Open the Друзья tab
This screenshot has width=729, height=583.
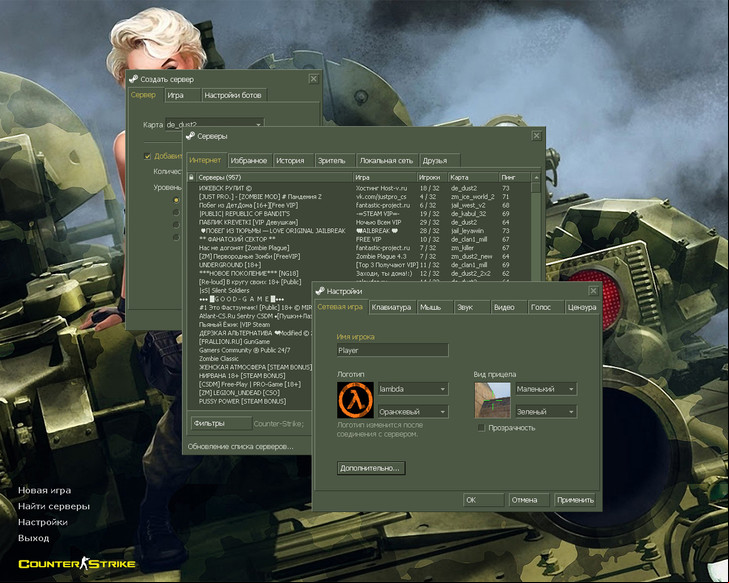439,160
